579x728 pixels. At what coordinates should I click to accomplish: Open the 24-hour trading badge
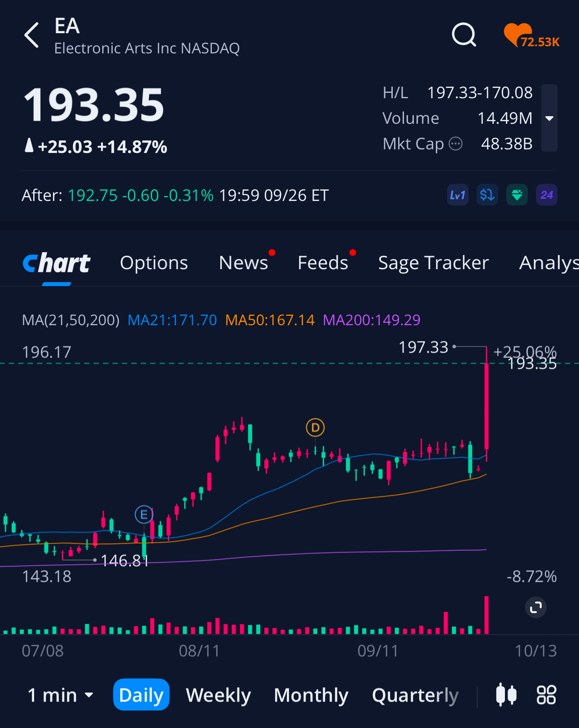coord(547,195)
